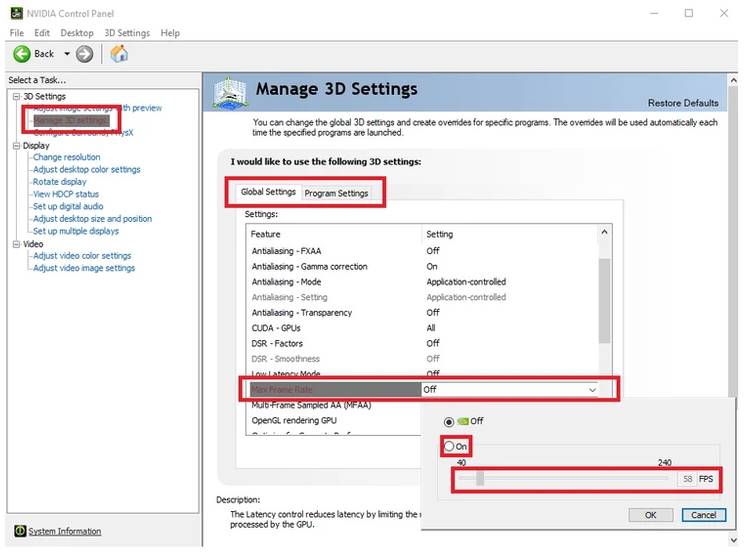Select the On radio button
This screenshot has width=745, height=552.
[450, 446]
